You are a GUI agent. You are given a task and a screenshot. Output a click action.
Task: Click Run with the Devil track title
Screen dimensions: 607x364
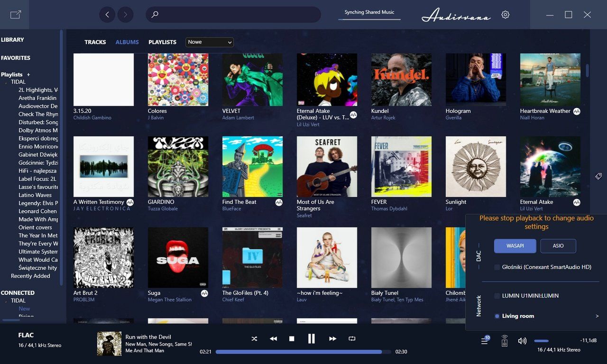148,337
